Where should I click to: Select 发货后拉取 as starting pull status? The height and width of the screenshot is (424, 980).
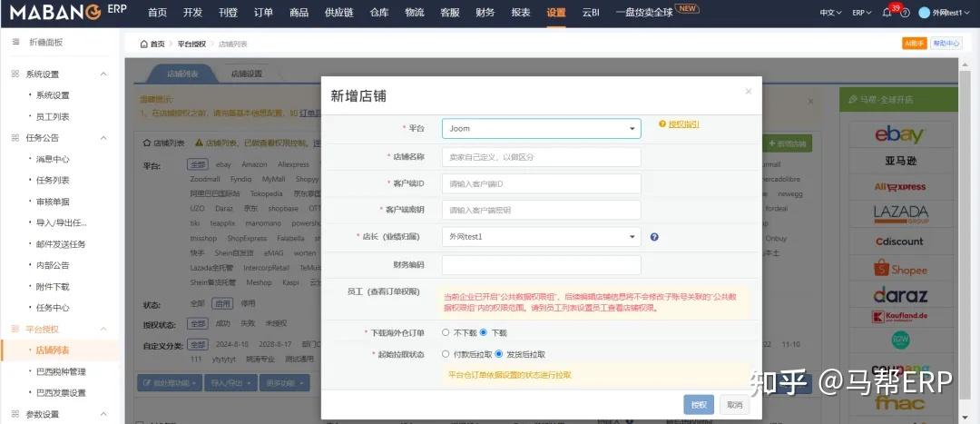pos(499,354)
